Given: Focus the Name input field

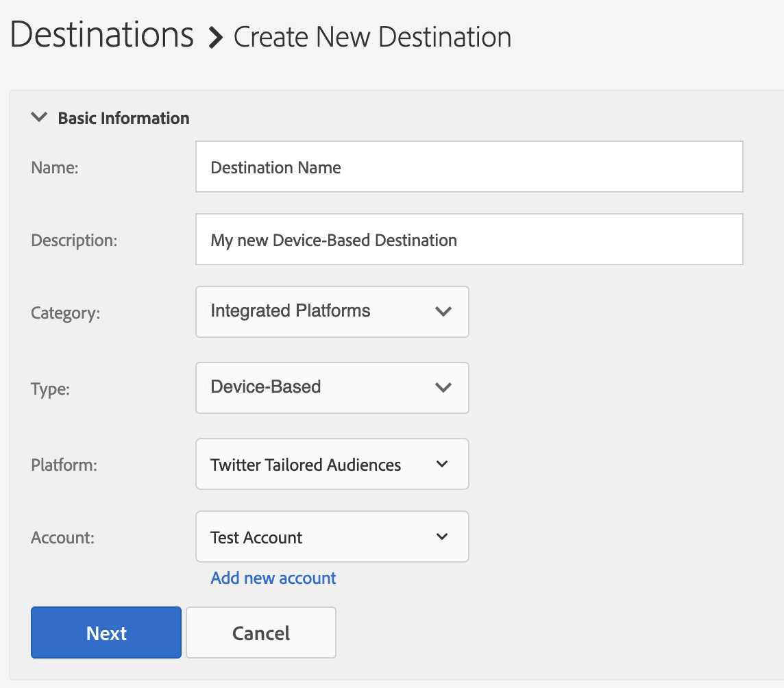Looking at the screenshot, I should 469,167.
